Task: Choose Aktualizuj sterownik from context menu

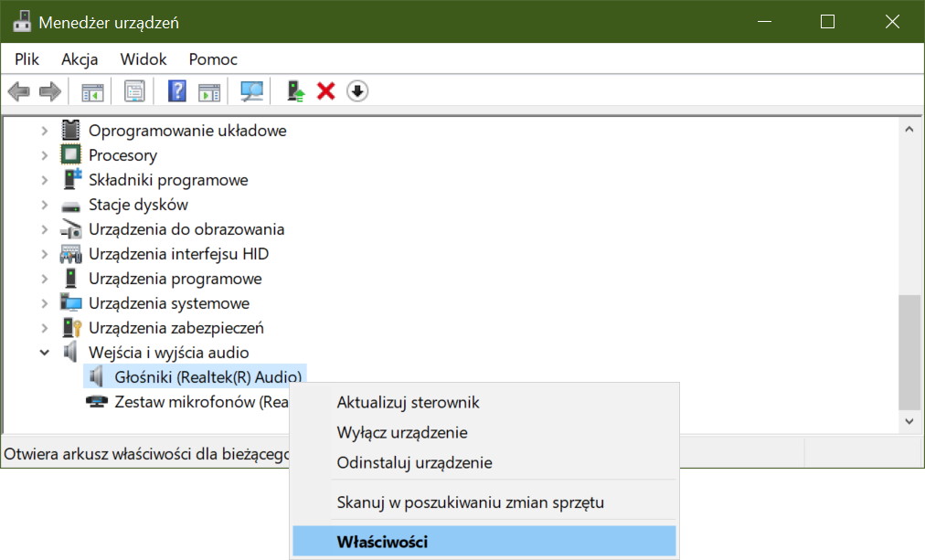Action: [x=484, y=403]
